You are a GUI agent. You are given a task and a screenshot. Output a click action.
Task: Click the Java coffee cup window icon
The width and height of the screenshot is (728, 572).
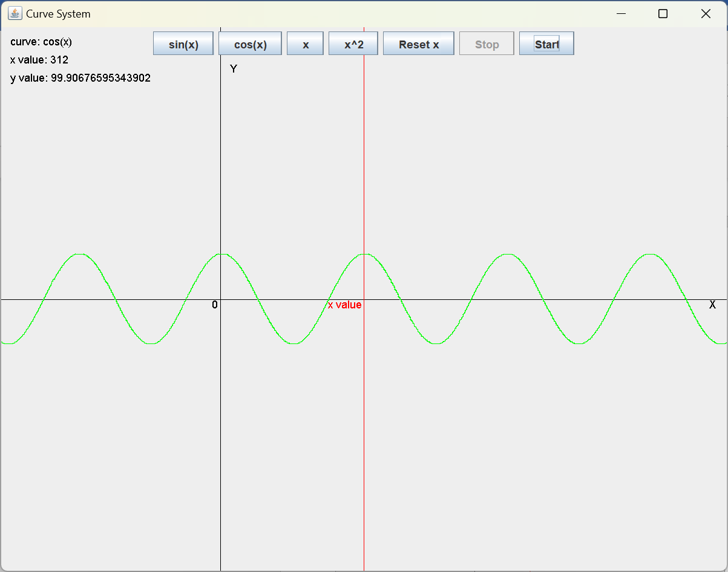(x=15, y=14)
